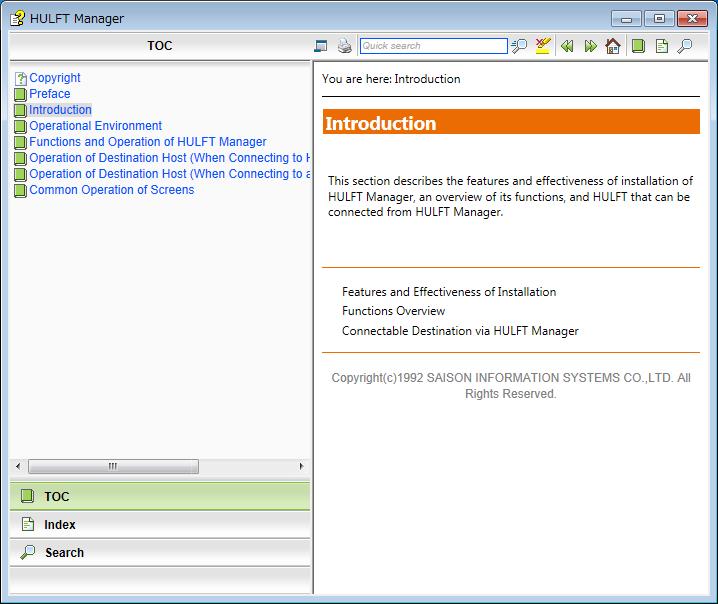Open Common Operation of Screens topic
718x604 pixels.
click(112, 190)
